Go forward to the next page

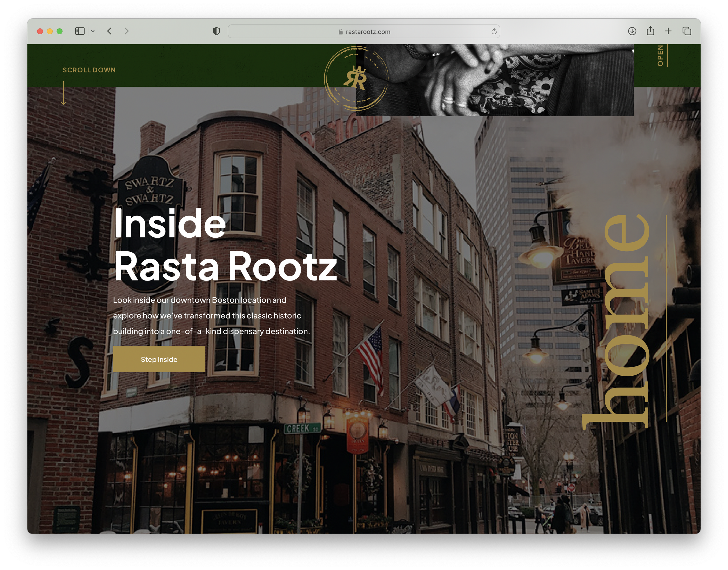[126, 31]
